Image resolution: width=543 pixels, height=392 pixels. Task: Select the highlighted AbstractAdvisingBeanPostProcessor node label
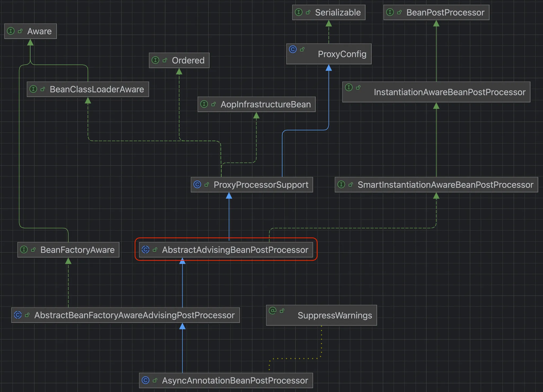pos(235,250)
